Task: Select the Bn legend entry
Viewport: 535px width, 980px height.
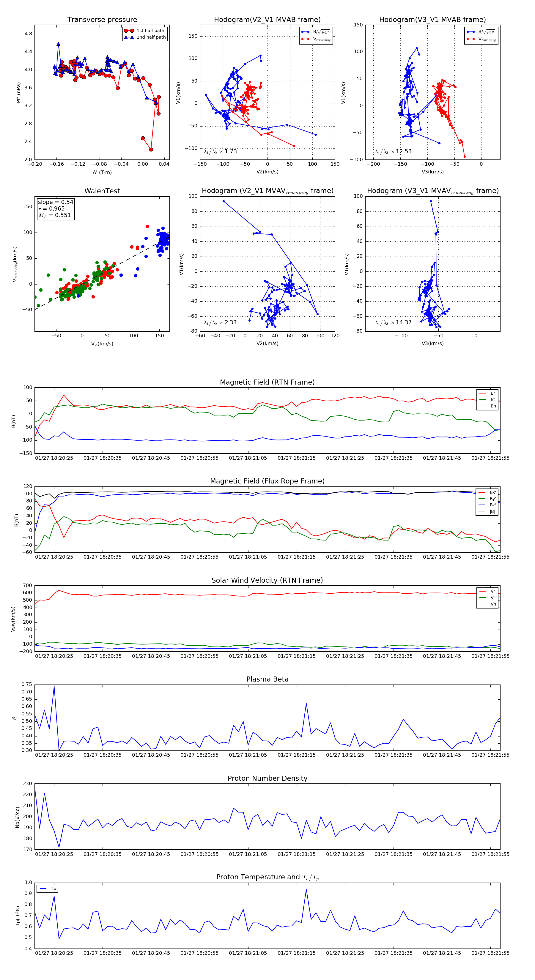Action: 488,406
